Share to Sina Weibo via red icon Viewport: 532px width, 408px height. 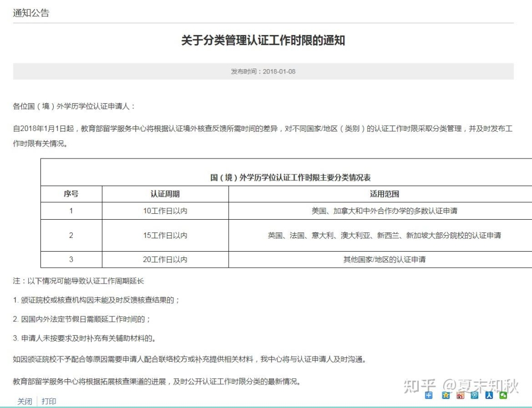point(460,395)
